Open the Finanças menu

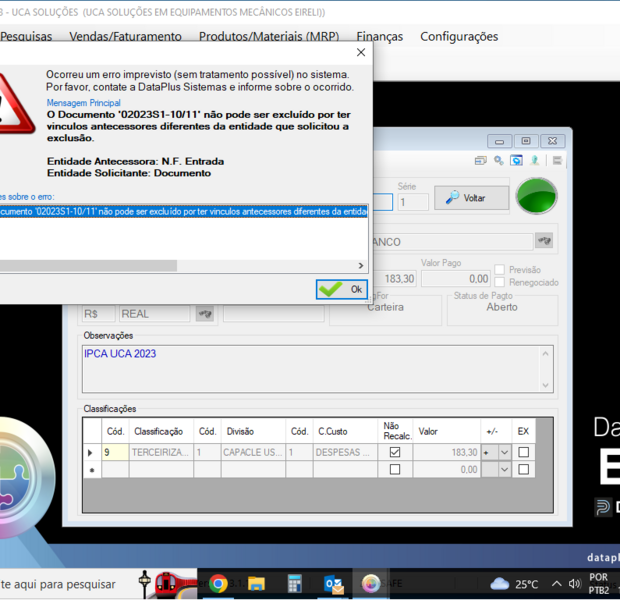[380, 36]
